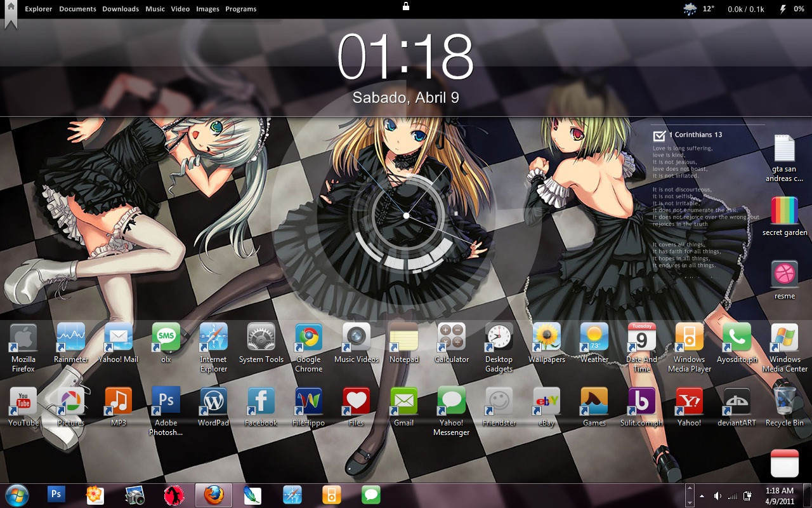Click the analog clock widget center
The width and height of the screenshot is (812, 508).
click(x=406, y=216)
